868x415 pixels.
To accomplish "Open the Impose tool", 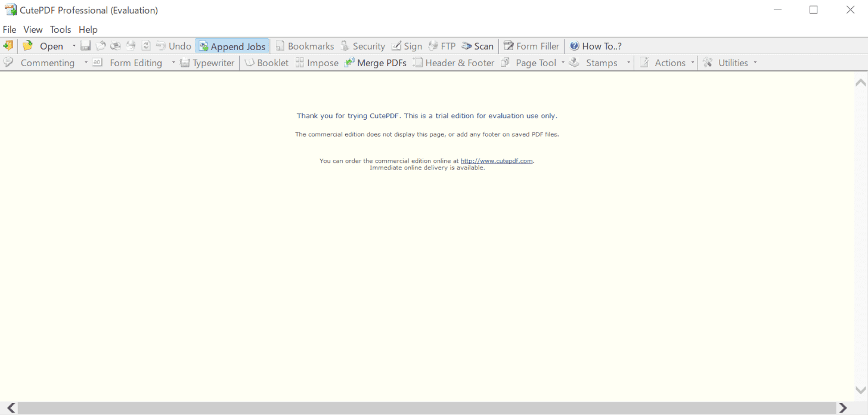I will click(317, 63).
